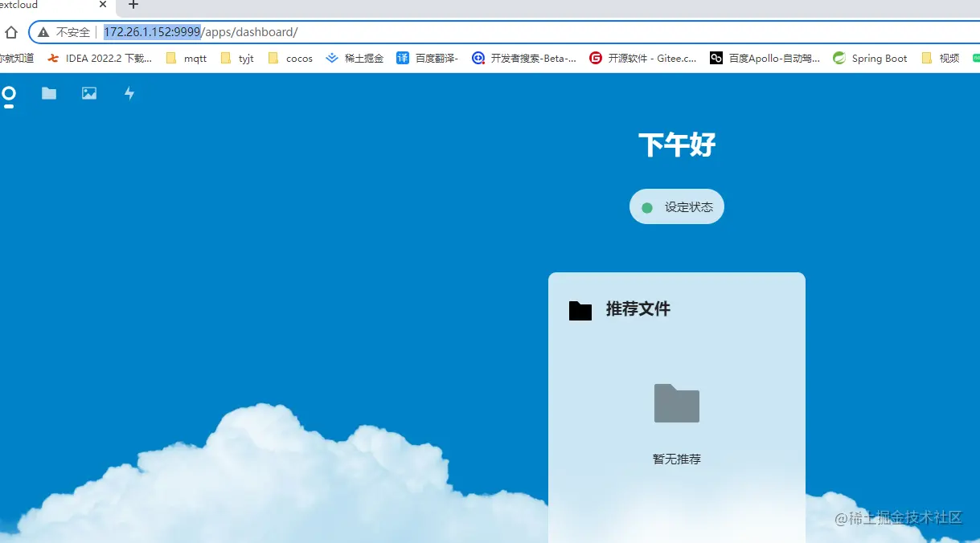This screenshot has height=543, width=980.
Task: Click the browser home icon
Action: pos(11,32)
